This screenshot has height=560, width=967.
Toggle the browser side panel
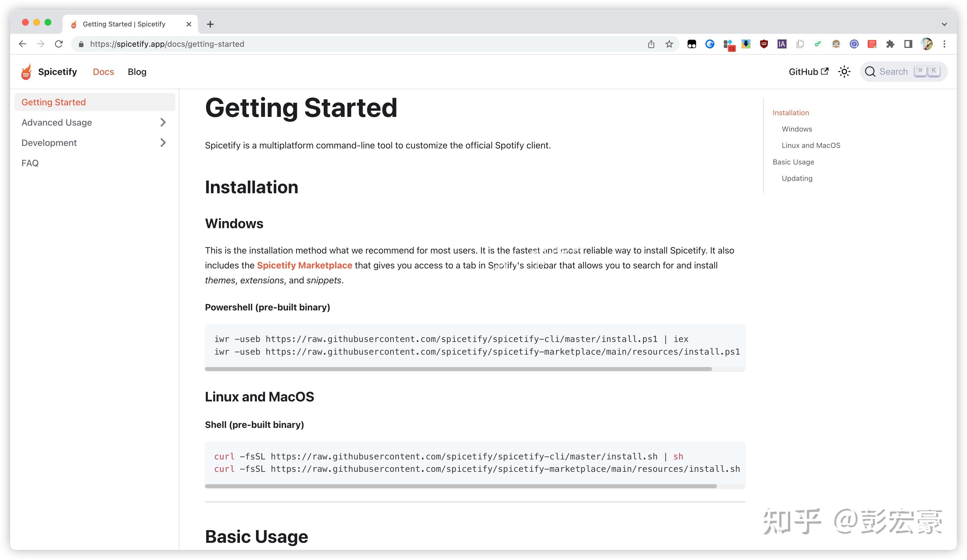(x=908, y=44)
